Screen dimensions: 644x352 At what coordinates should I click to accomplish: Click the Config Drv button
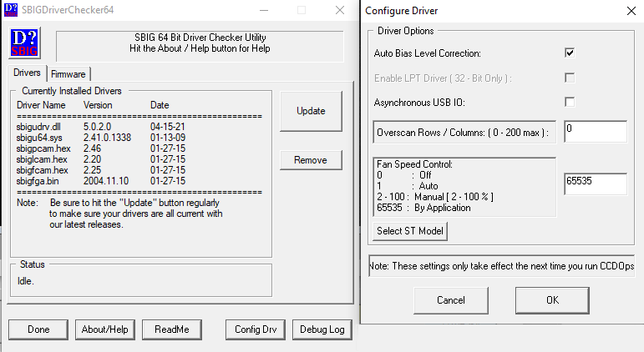tap(256, 329)
